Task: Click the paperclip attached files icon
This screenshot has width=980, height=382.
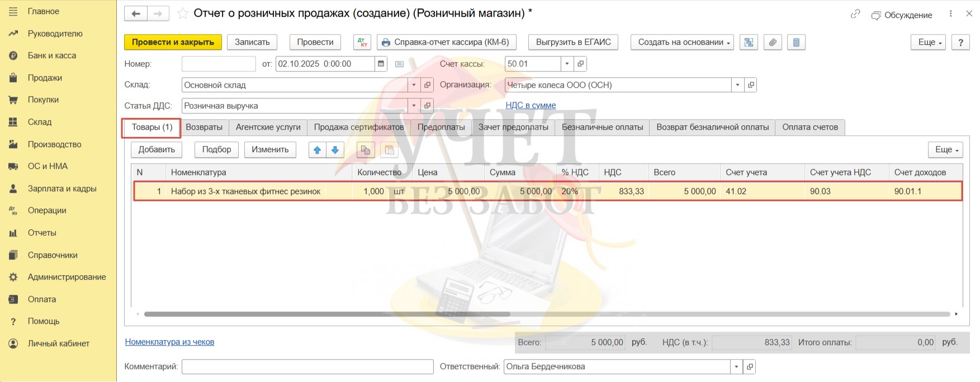Action: (773, 43)
